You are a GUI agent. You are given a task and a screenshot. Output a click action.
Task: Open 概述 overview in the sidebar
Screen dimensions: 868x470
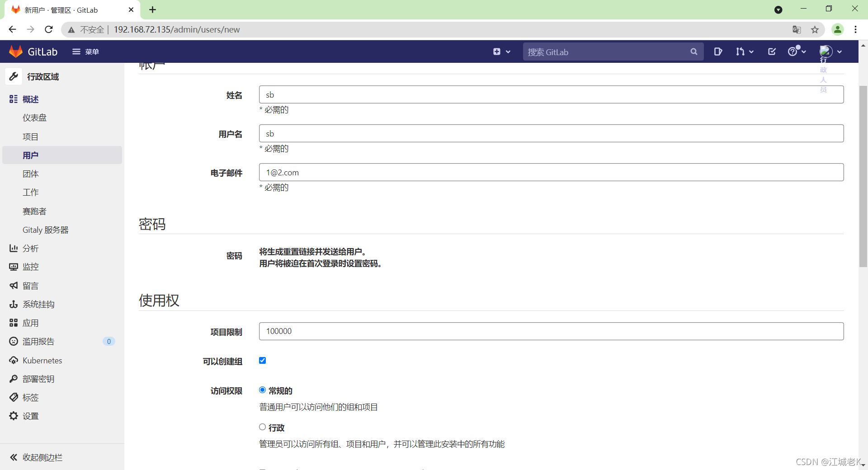(x=30, y=99)
